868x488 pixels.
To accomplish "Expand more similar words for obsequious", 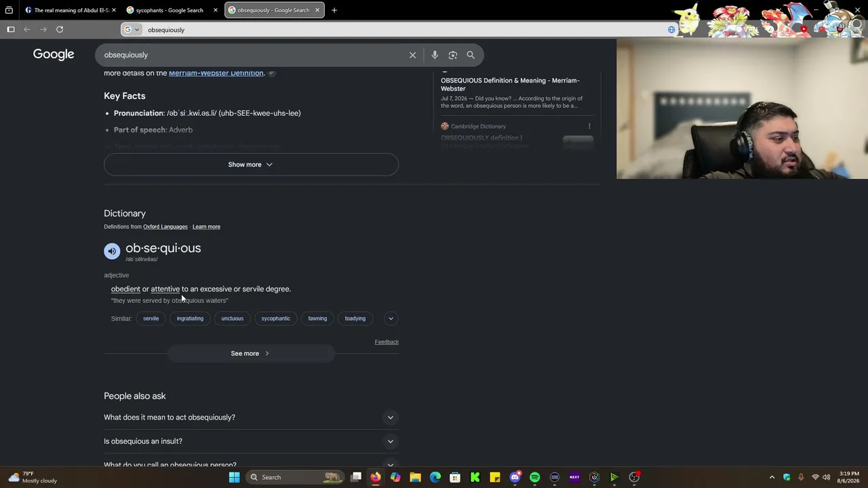I will (391, 319).
